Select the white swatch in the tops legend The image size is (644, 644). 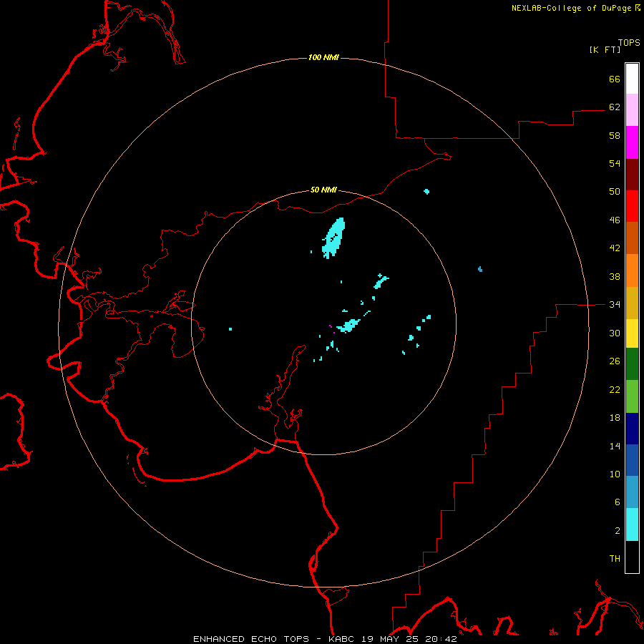click(x=632, y=79)
